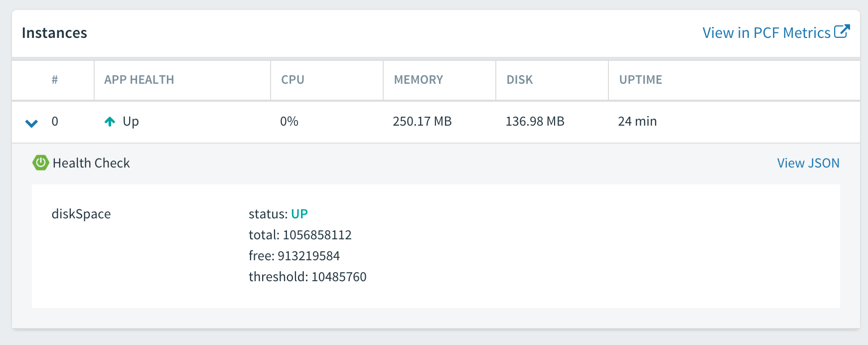868x345 pixels.
Task: Click the 136.98 MB disk value
Action: coord(535,122)
